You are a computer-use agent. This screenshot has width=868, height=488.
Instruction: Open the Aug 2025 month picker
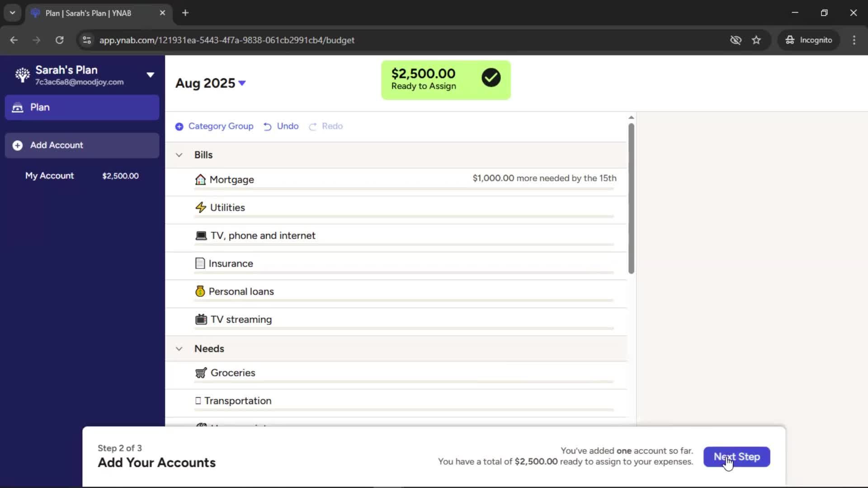coord(210,83)
